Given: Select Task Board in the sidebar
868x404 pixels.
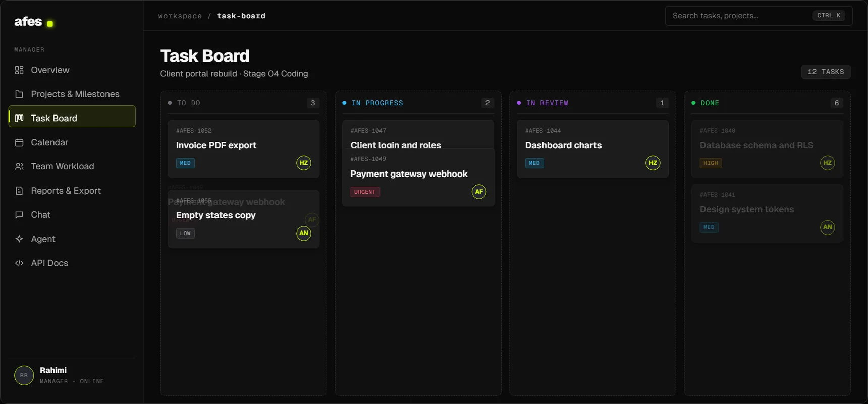Looking at the screenshot, I should (x=72, y=117).
